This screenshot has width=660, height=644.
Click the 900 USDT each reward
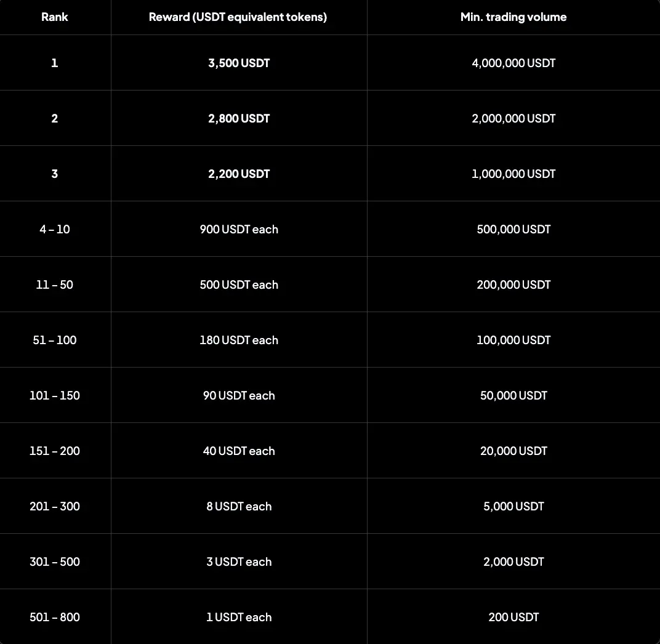click(x=239, y=229)
